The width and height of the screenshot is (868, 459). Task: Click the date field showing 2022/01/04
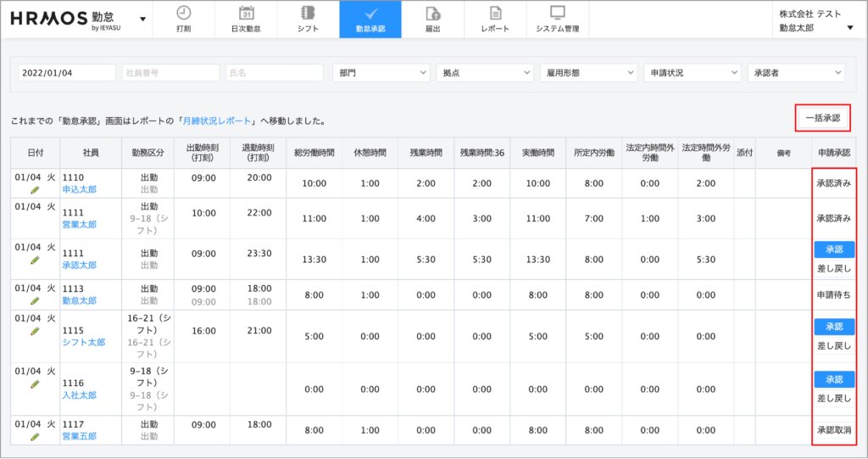66,73
